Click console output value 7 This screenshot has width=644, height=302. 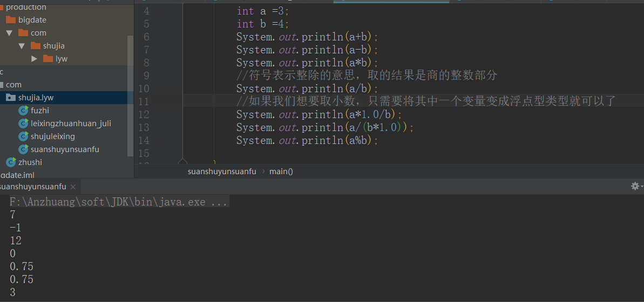(12, 215)
